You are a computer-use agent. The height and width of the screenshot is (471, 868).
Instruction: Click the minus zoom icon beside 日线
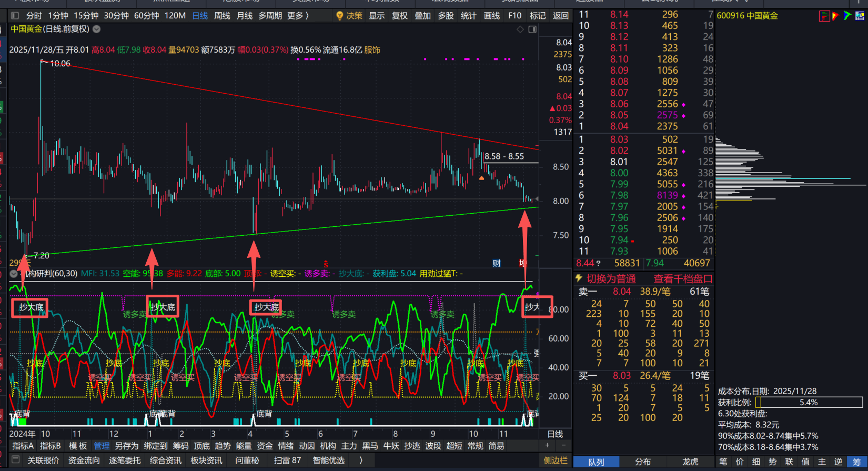pos(563,445)
